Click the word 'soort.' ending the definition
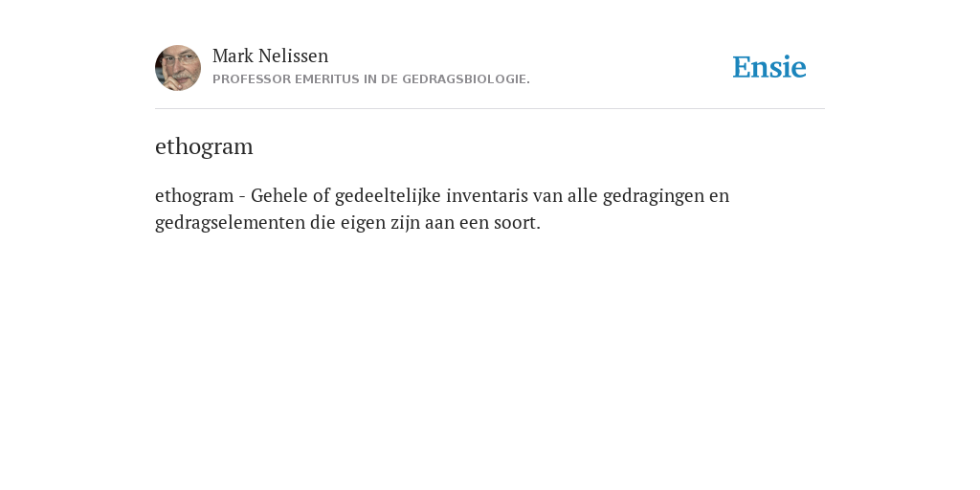Viewport: 980px width, 490px height. pyautogui.click(x=517, y=223)
